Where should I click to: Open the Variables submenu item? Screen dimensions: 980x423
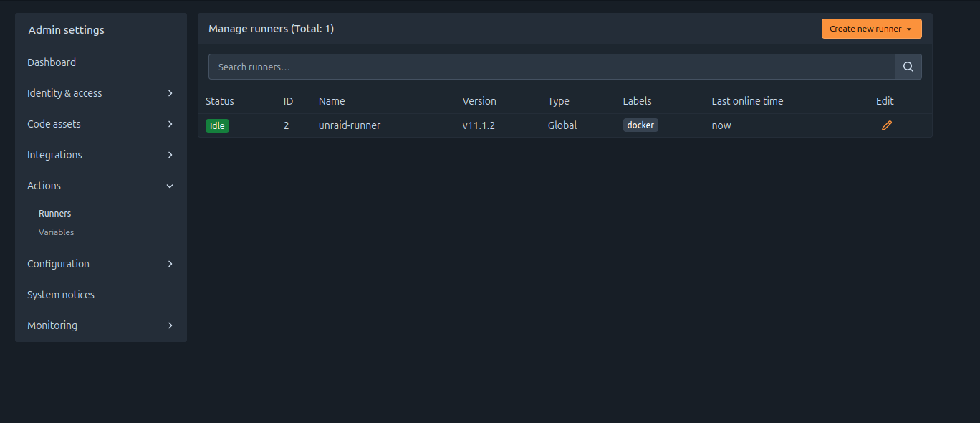point(56,232)
